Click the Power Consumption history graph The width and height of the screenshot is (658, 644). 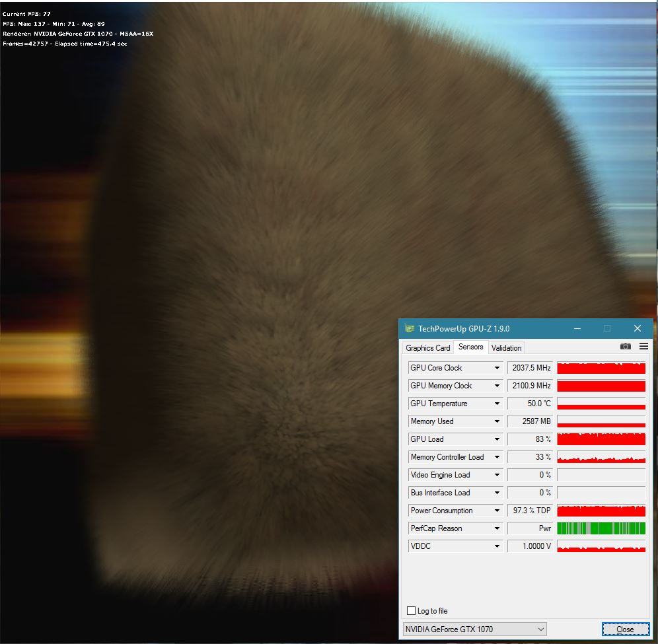601,511
